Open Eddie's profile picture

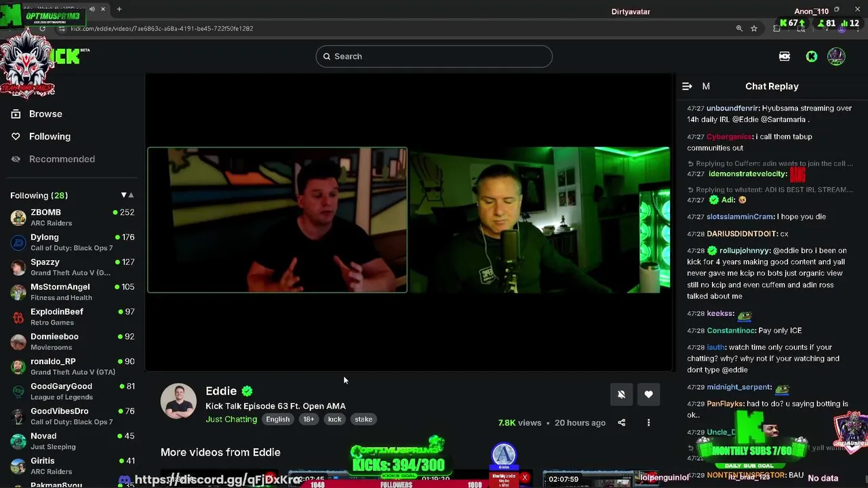pyautogui.click(x=178, y=401)
